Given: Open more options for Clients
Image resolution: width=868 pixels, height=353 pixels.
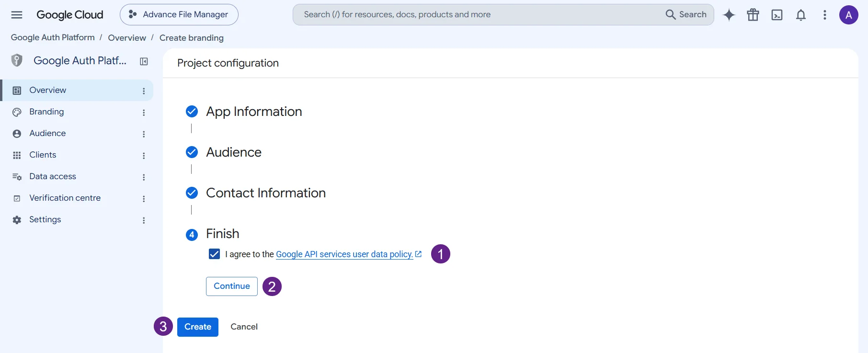Looking at the screenshot, I should (144, 155).
